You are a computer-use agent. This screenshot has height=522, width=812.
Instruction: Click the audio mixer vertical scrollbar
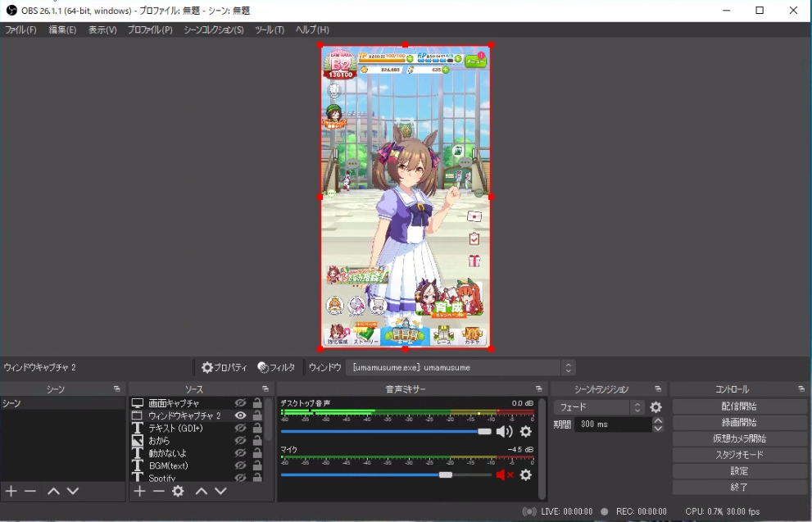tap(542, 448)
